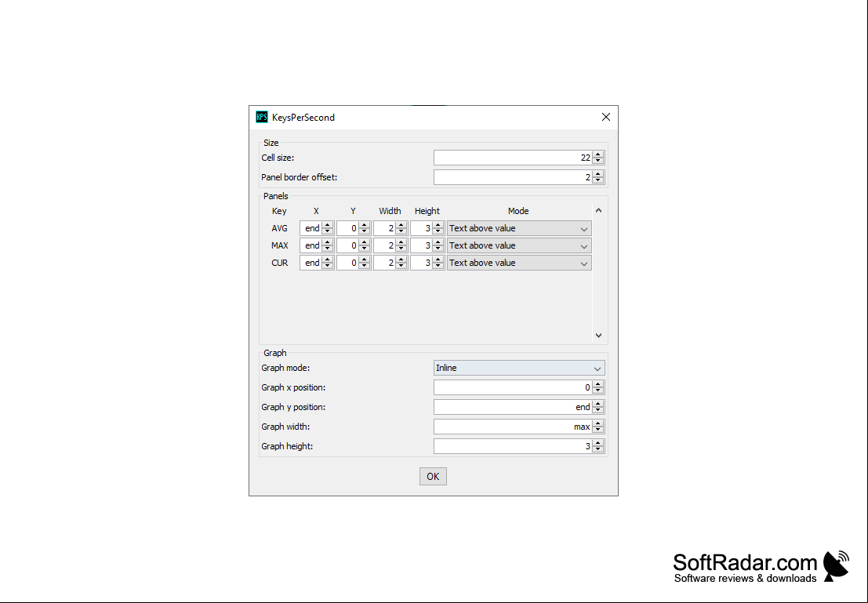Select the CUR row Width field
The image size is (868, 603).
pyautogui.click(x=385, y=263)
